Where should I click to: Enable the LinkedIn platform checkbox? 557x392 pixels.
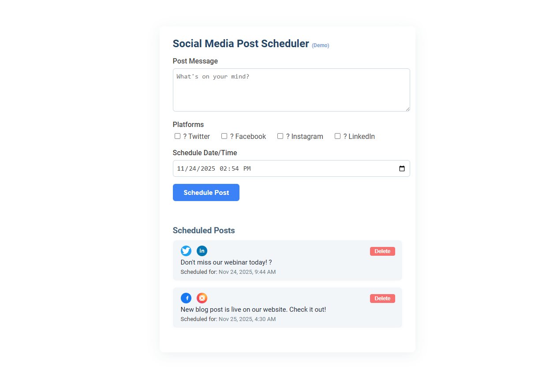[x=337, y=136]
